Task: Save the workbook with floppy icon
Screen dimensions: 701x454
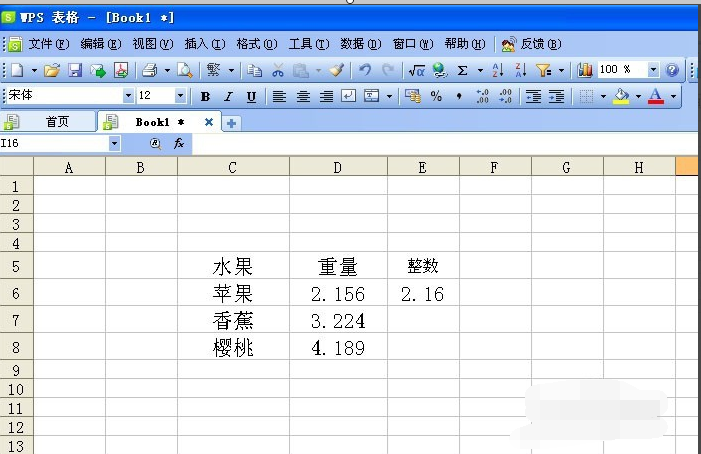Action: pos(75,70)
